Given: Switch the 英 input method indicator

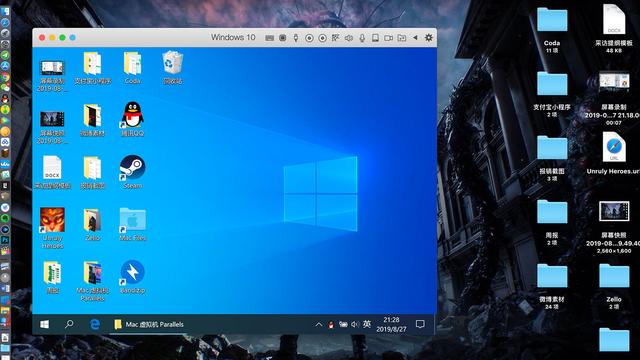Looking at the screenshot, I should click(x=367, y=324).
